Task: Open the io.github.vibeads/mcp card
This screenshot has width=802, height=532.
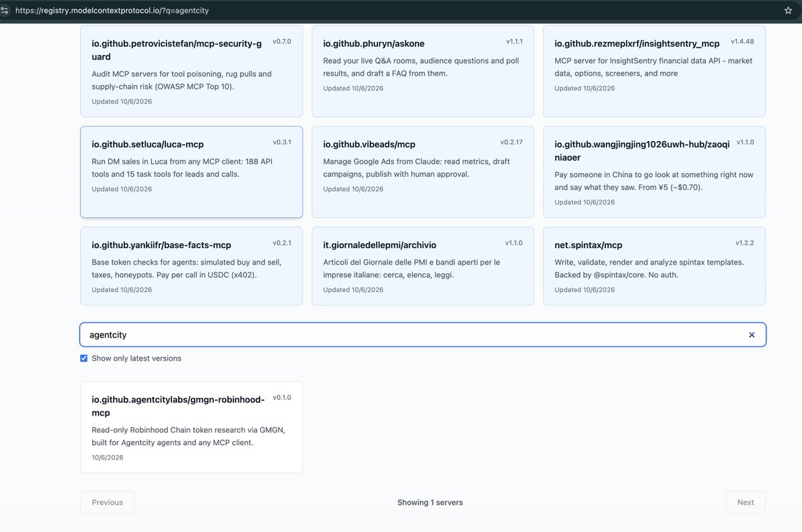Action: point(423,172)
